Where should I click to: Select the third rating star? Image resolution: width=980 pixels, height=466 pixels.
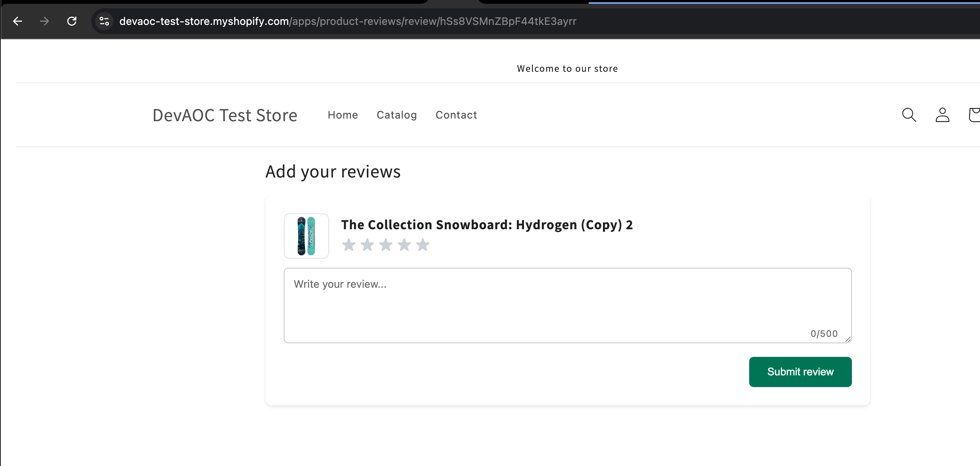click(x=386, y=245)
